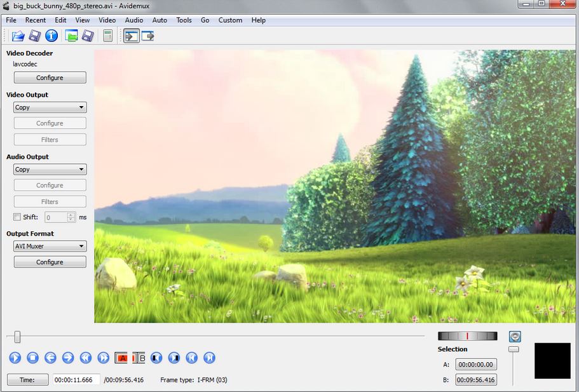The image size is (579, 392).
Task: Go to the first frame icon
Action: pos(192,358)
